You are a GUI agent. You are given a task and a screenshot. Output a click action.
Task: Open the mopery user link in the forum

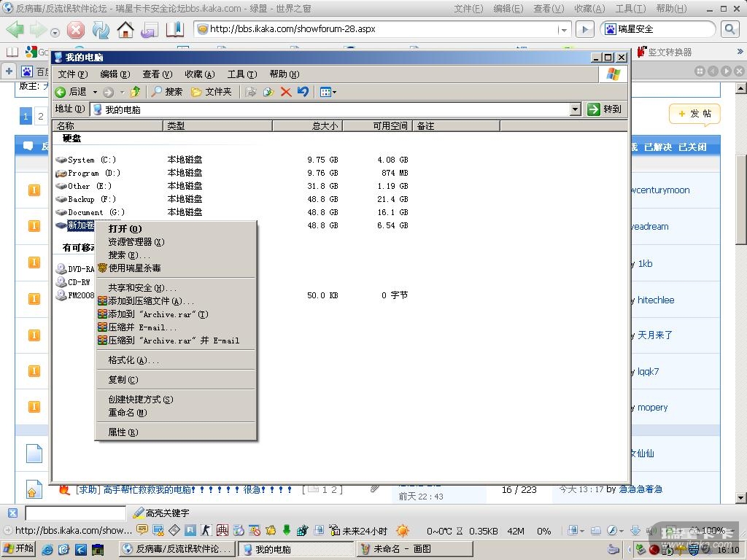click(652, 408)
